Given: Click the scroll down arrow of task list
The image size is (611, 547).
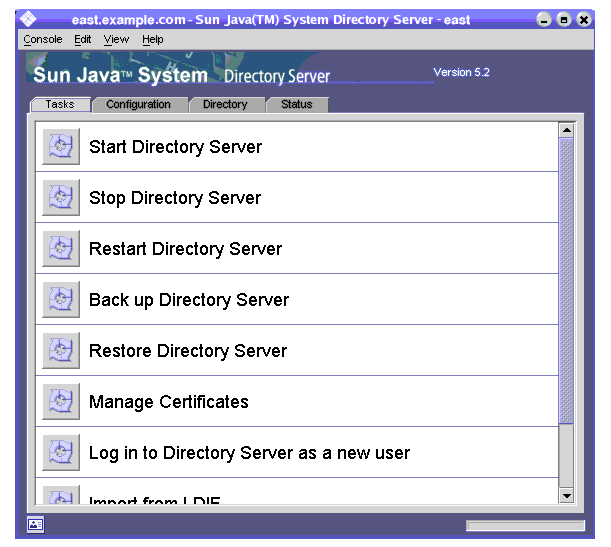Looking at the screenshot, I should pyautogui.click(x=567, y=496).
